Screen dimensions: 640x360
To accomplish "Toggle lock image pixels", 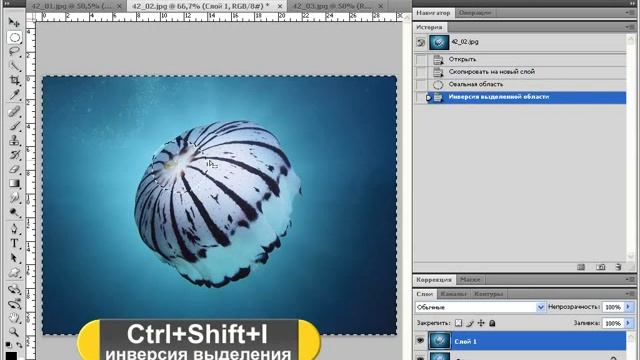I will [x=470, y=323].
